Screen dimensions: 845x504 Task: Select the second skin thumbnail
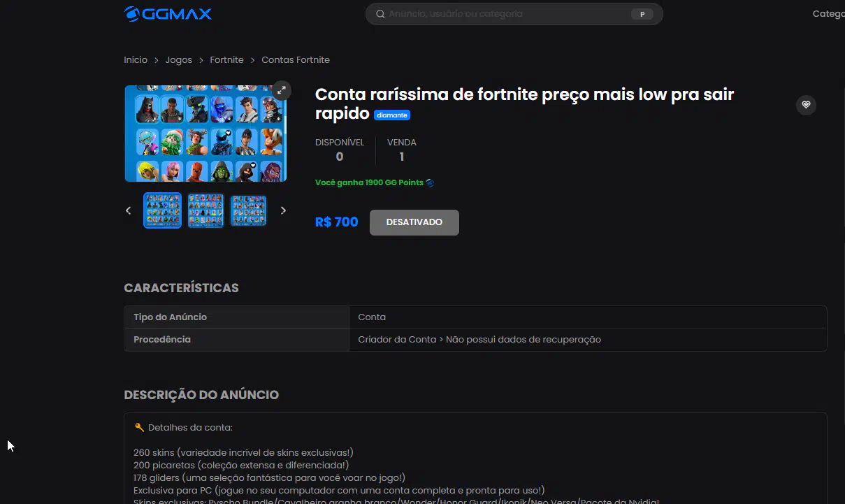coord(205,210)
